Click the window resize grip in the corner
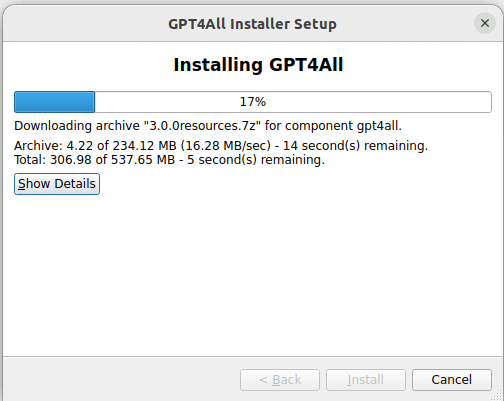Screen dimensions: 504x401 [x=498, y=395]
